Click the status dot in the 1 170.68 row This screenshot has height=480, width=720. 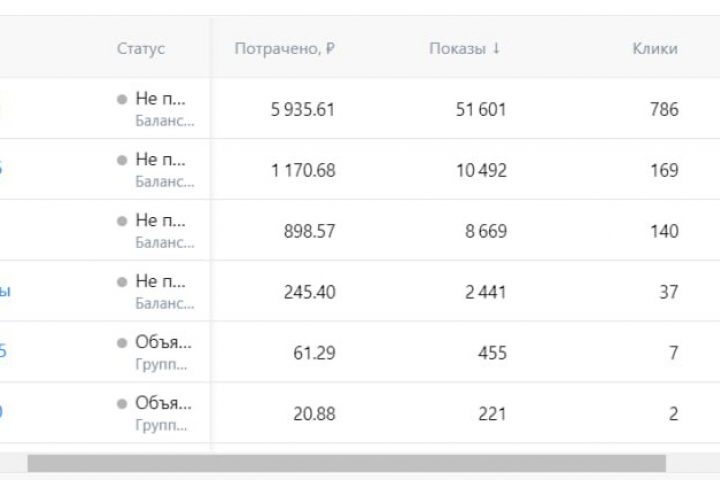click(x=122, y=160)
